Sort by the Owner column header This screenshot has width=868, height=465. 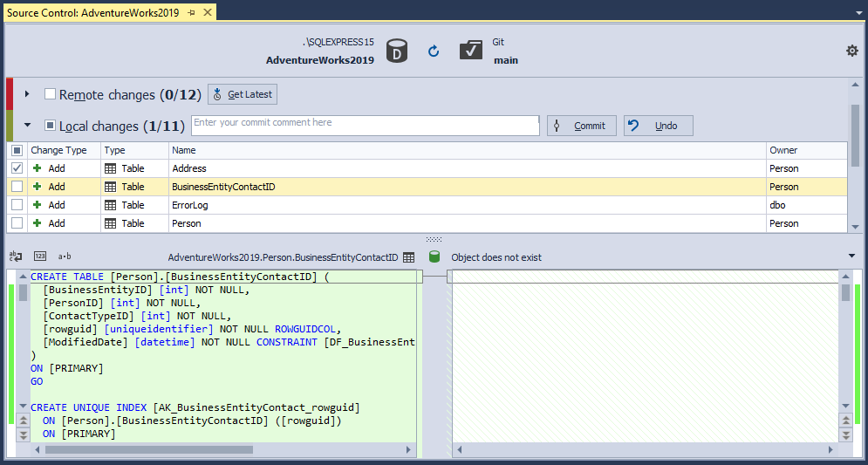click(806, 150)
